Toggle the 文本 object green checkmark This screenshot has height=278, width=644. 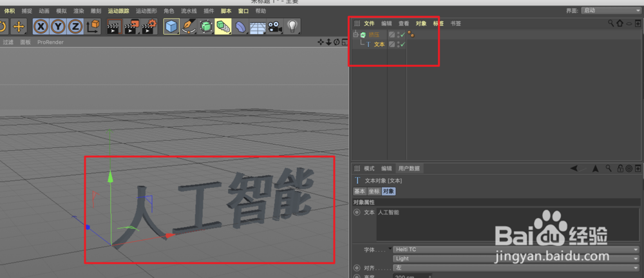(403, 44)
